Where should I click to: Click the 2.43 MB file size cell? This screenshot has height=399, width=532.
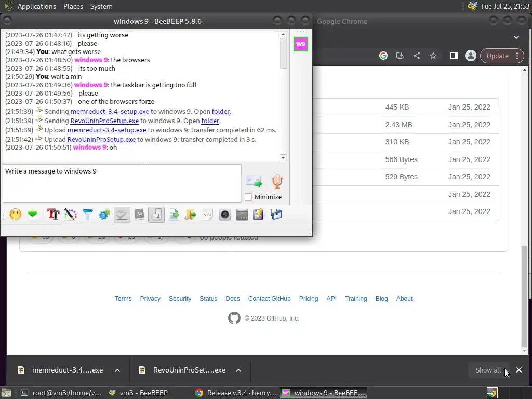point(398,125)
